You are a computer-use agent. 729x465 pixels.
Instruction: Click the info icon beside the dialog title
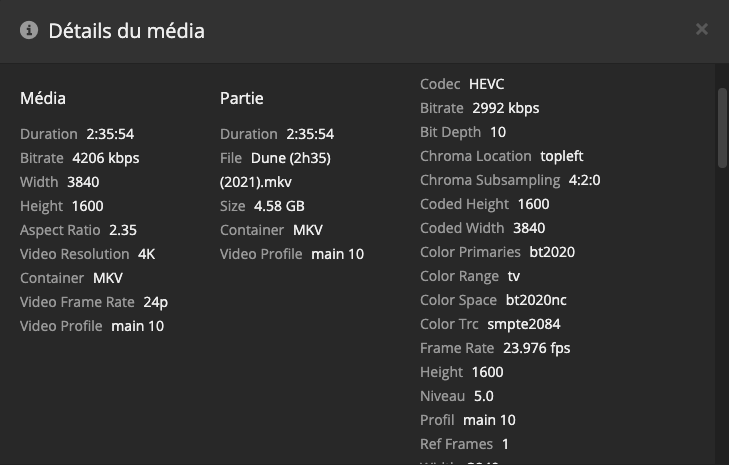28,30
